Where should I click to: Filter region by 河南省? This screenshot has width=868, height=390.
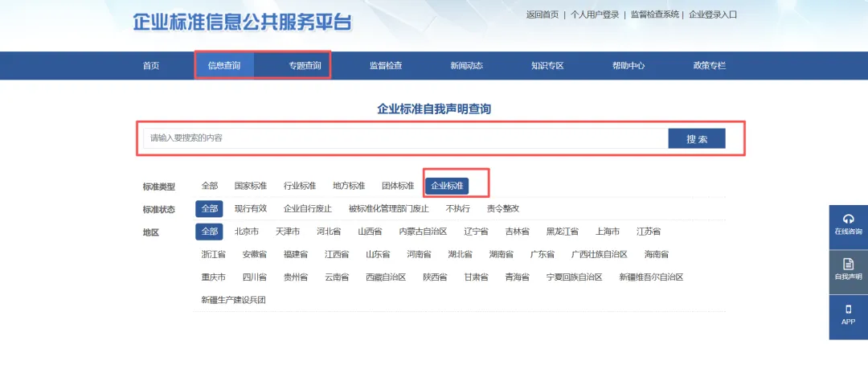point(419,254)
